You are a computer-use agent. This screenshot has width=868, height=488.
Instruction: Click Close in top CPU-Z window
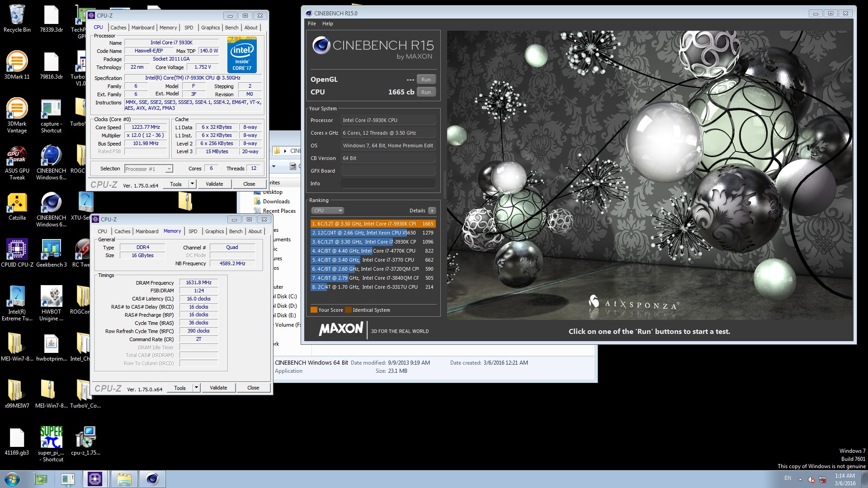(249, 184)
